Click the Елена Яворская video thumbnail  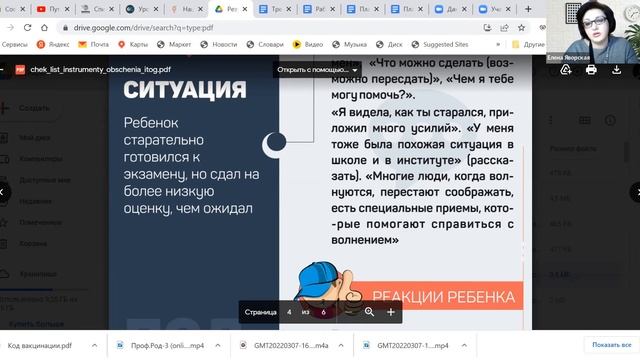point(593,31)
